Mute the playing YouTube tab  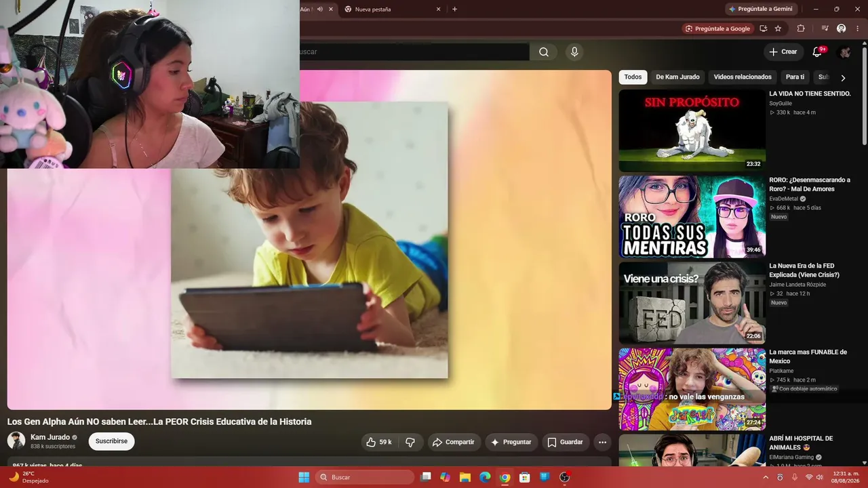tap(320, 9)
